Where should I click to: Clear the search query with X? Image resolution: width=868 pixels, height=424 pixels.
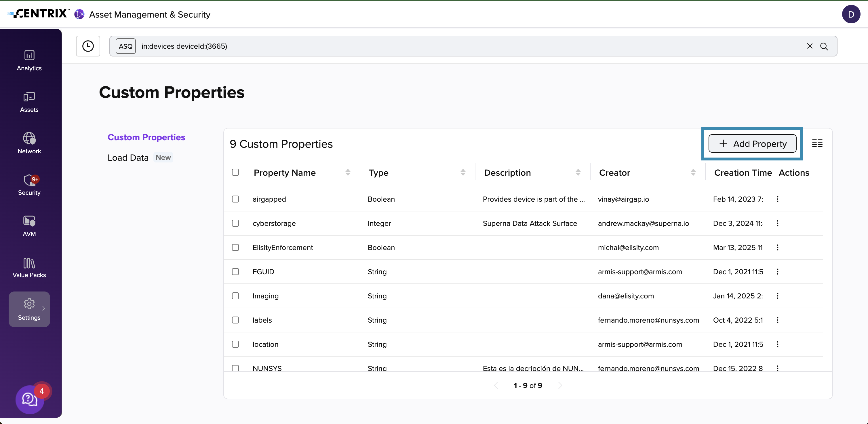click(809, 46)
